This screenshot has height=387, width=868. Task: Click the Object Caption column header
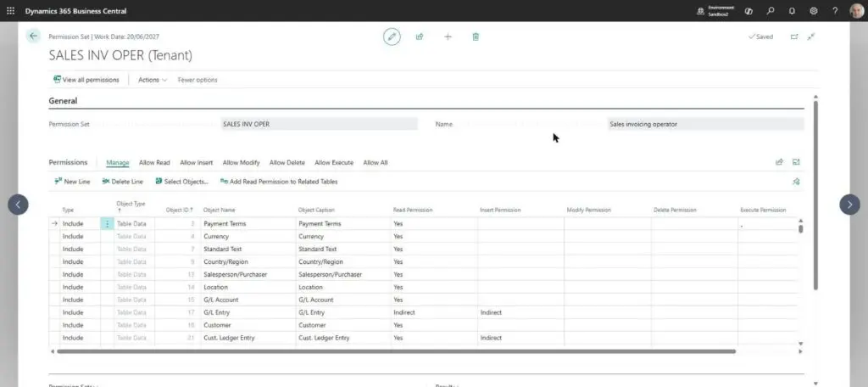tap(316, 210)
